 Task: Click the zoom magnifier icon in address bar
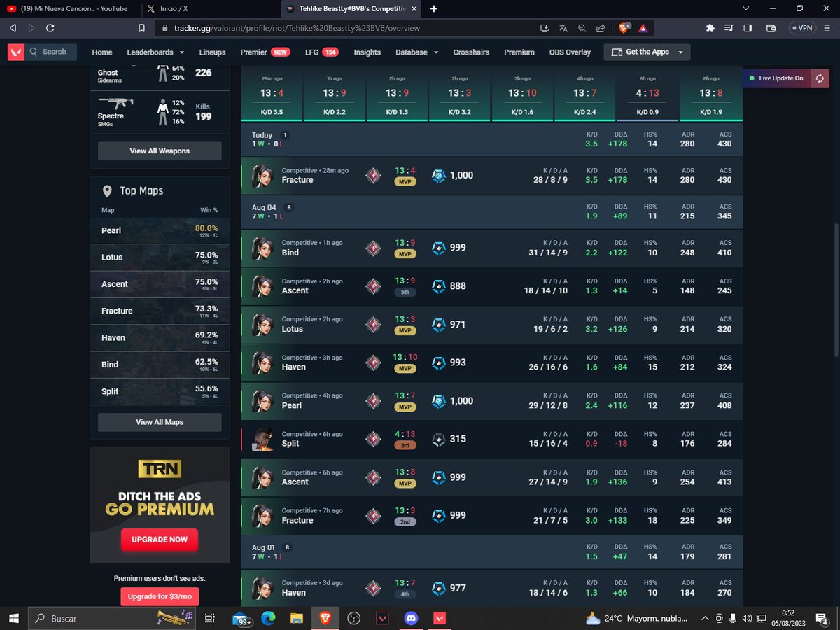pyautogui.click(x=582, y=29)
